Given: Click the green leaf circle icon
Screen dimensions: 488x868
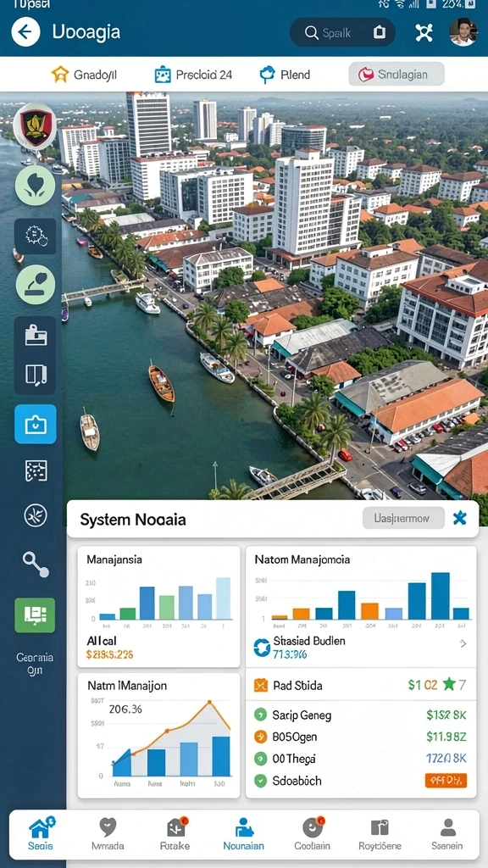Looking at the screenshot, I should click(x=35, y=186).
